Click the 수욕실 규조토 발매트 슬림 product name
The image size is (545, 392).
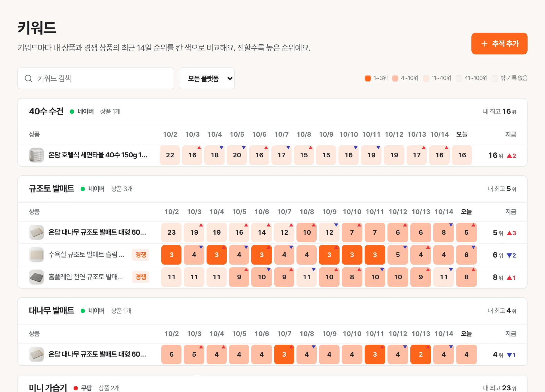coord(86,255)
